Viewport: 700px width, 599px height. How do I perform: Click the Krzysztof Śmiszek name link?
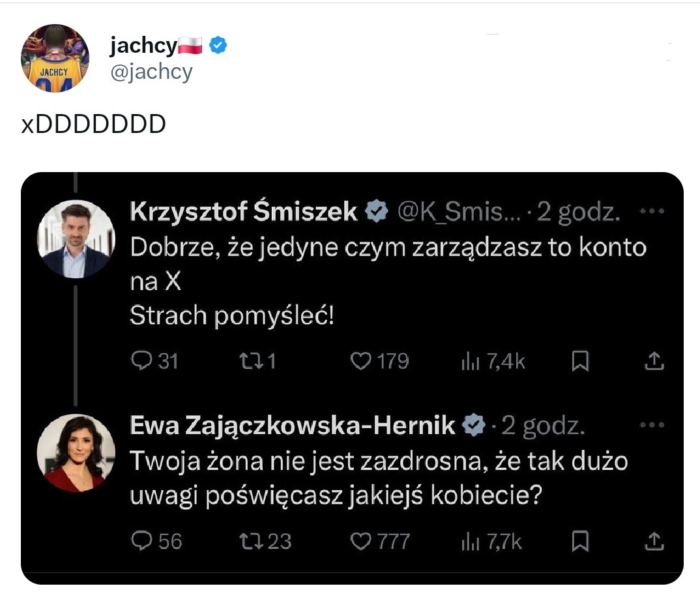[244, 212]
